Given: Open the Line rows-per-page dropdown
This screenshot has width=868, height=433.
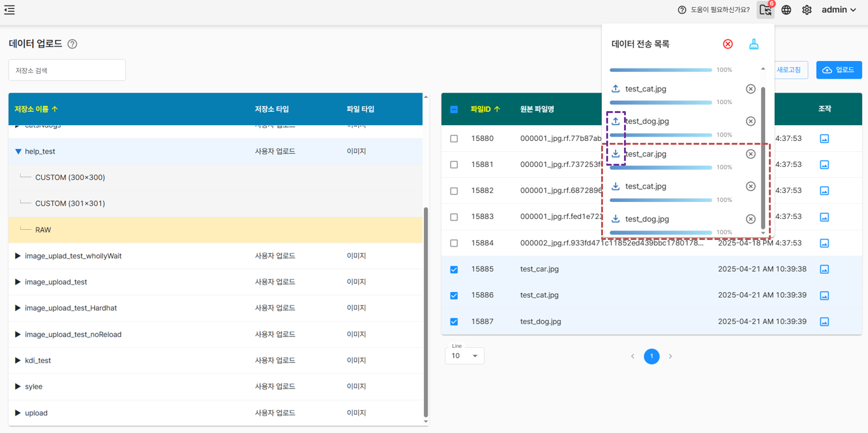Looking at the screenshot, I should pos(465,356).
